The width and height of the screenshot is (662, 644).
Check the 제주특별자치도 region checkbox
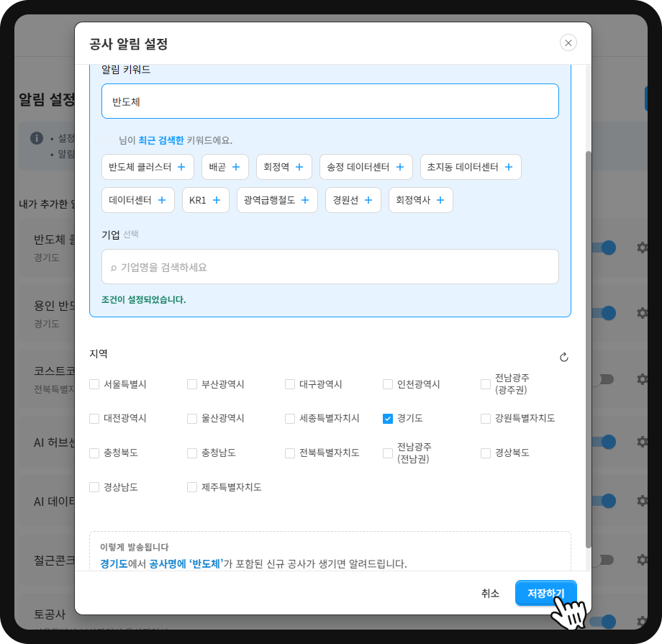[192, 487]
